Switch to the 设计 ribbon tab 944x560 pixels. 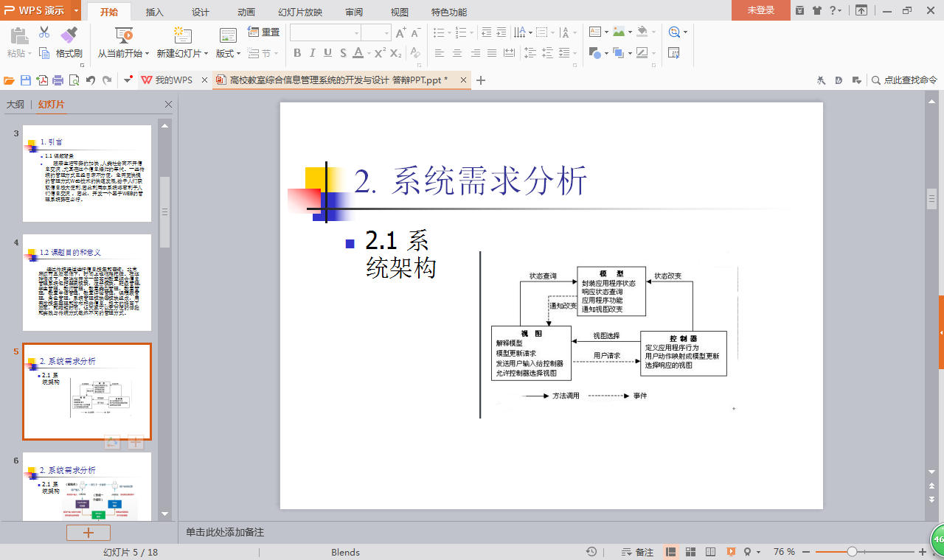coord(200,12)
